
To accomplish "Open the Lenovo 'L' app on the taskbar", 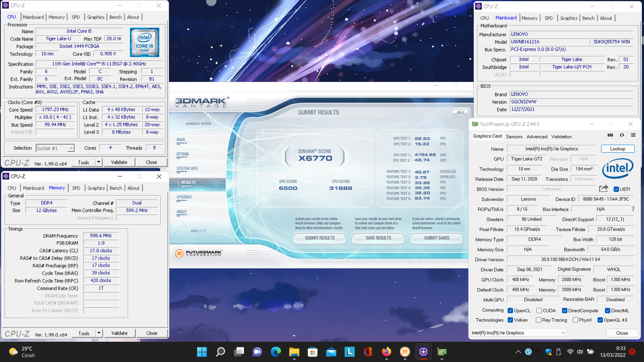I will coord(350,352).
